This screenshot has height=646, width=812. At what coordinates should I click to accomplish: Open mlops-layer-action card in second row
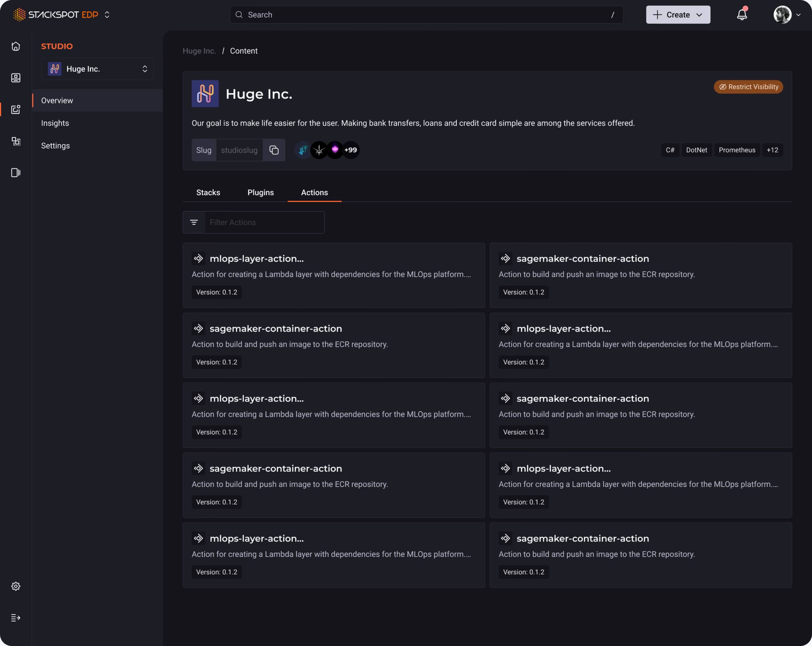click(x=641, y=345)
